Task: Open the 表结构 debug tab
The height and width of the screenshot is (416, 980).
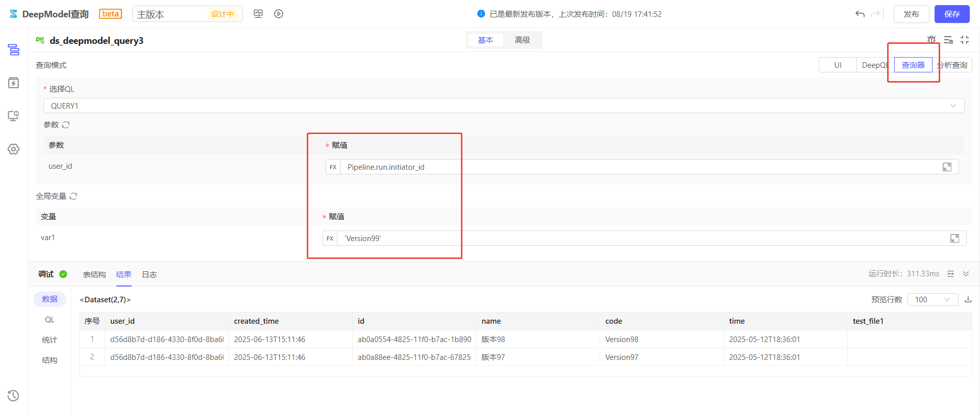Action: tap(94, 274)
